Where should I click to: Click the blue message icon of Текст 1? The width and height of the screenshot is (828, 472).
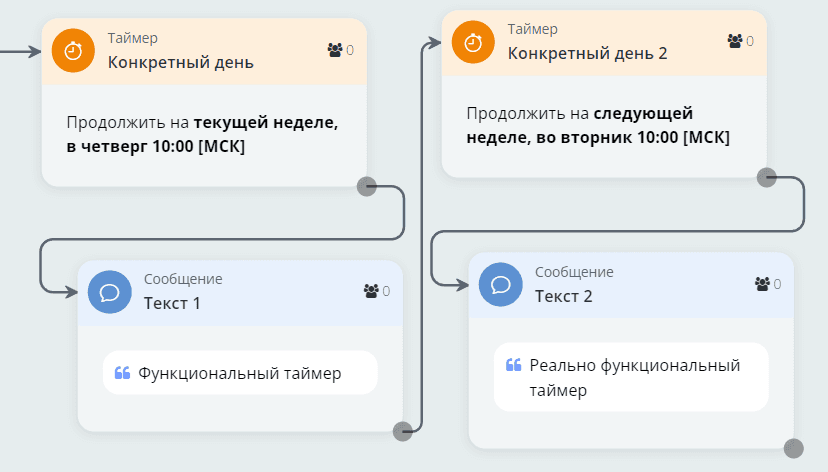coord(109,292)
